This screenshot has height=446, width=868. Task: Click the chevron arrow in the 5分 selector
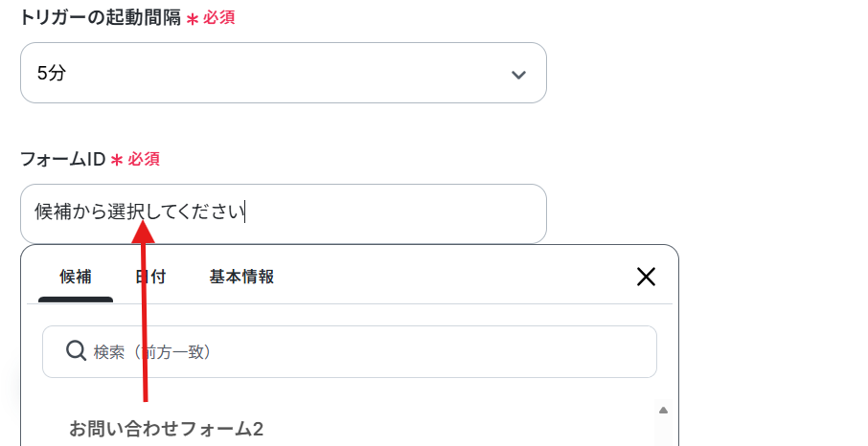[x=518, y=74]
